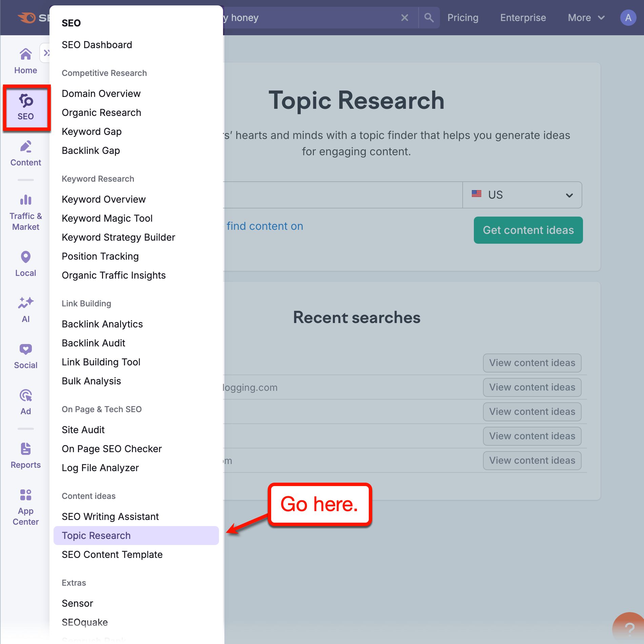Open the Content section from the sidebar

click(x=25, y=153)
